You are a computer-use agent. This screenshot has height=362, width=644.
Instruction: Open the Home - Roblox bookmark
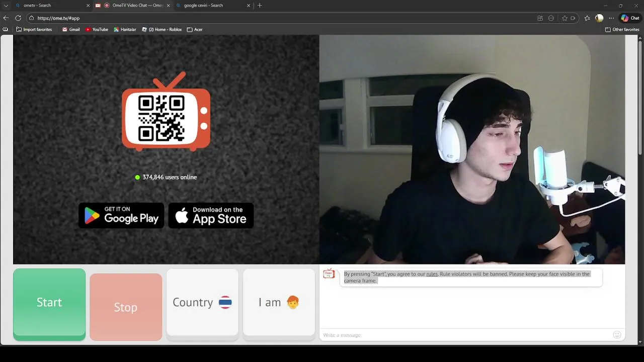(x=162, y=30)
